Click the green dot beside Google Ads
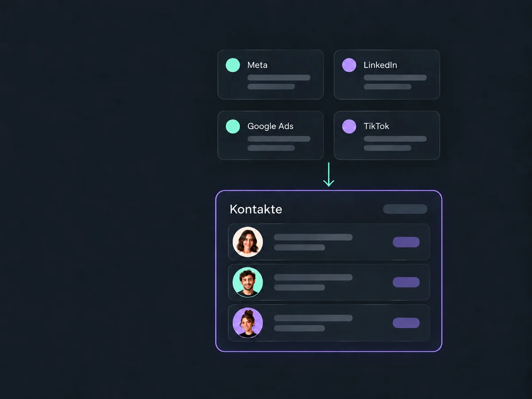The width and height of the screenshot is (532, 399). [x=233, y=126]
